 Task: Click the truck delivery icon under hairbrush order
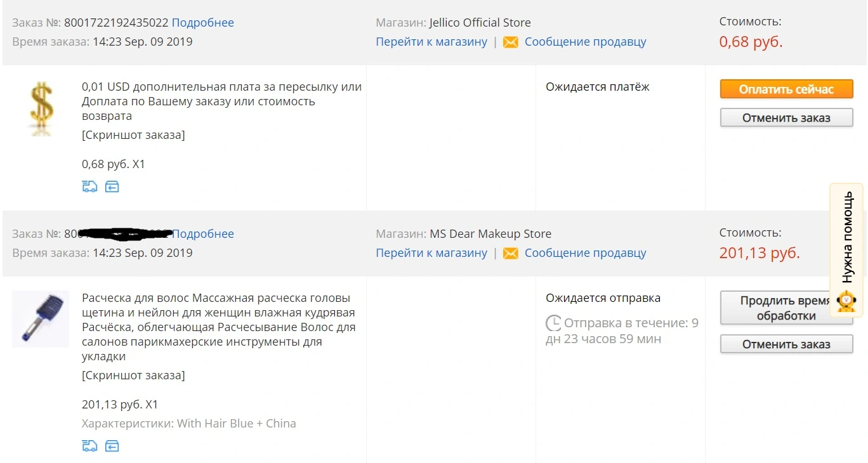89,446
